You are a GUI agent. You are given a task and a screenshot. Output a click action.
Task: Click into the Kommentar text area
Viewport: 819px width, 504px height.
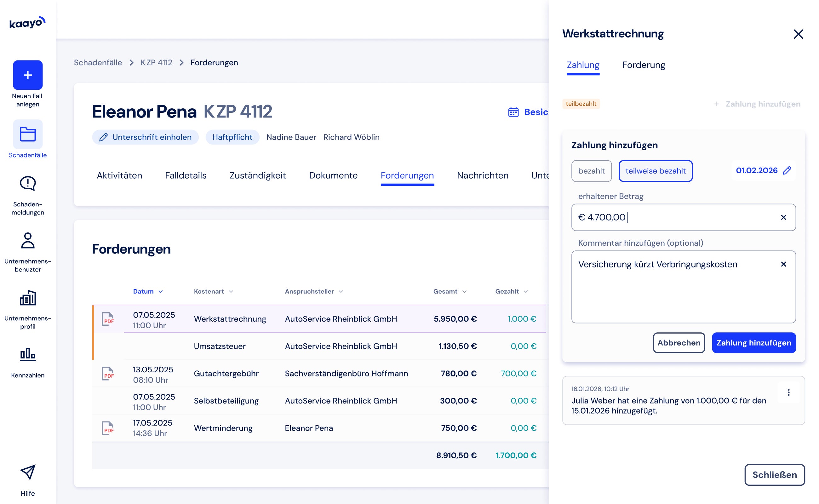click(x=683, y=287)
